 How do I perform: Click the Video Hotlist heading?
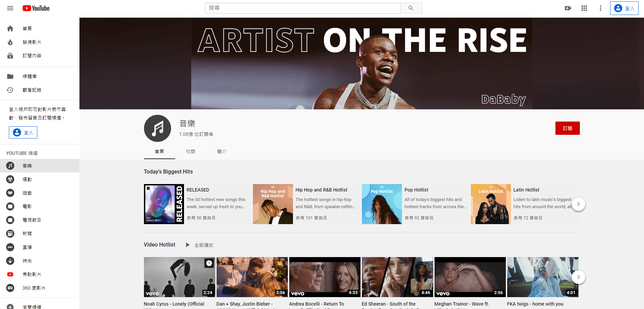coord(160,244)
